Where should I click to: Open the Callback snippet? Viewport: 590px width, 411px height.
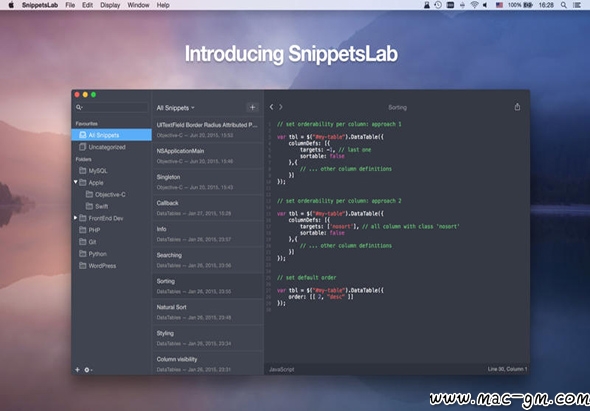tap(208, 208)
